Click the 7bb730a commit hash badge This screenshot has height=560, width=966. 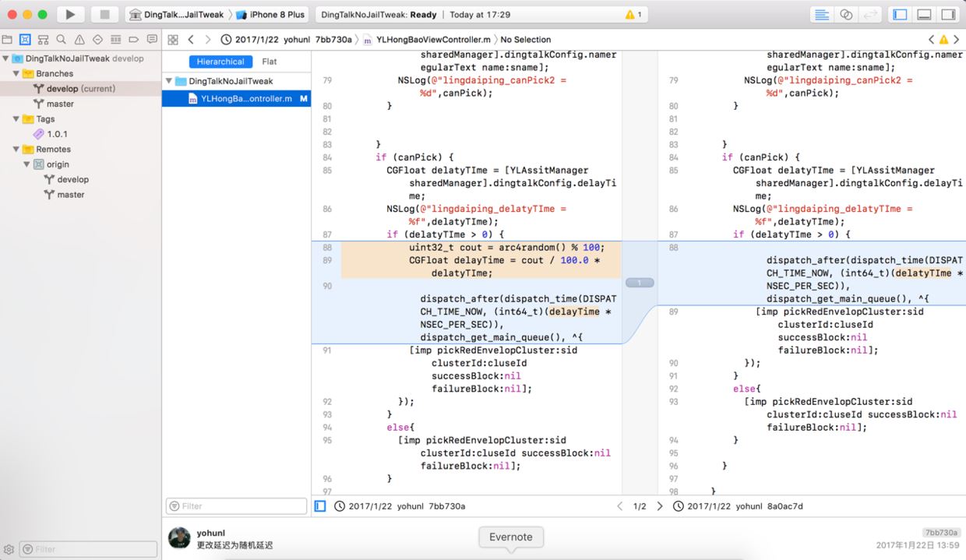940,533
